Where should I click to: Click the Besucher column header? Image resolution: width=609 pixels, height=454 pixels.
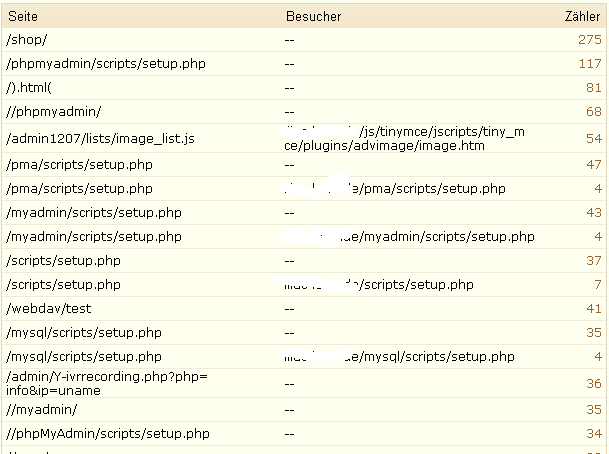click(313, 16)
